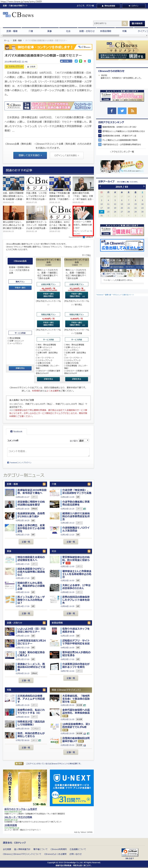Screen dimensions: 148x868
Task: Click 記事一覧 under 医療・看護 section
Action: [x=26, y=542]
